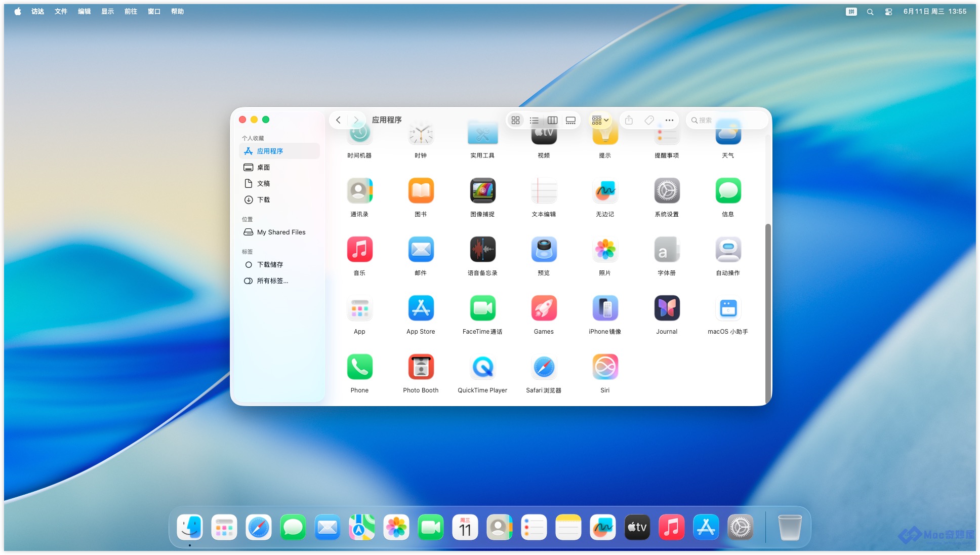The height and width of the screenshot is (555, 980).
Task: Select the 下载储存 tag in sidebar
Action: [x=279, y=264]
